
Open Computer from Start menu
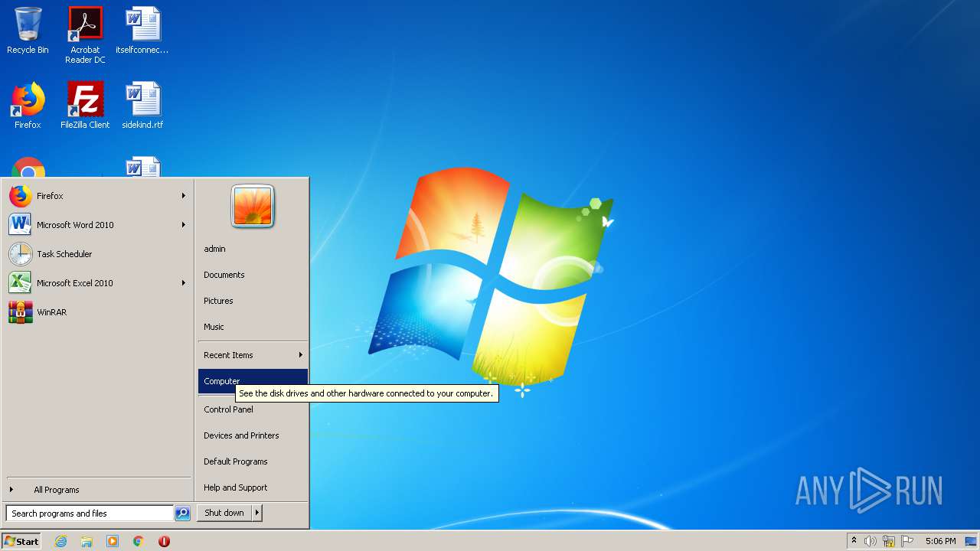click(x=253, y=381)
